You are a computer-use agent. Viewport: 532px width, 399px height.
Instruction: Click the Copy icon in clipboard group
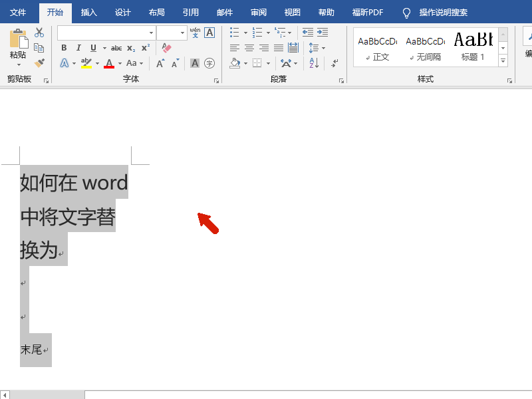tap(39, 48)
